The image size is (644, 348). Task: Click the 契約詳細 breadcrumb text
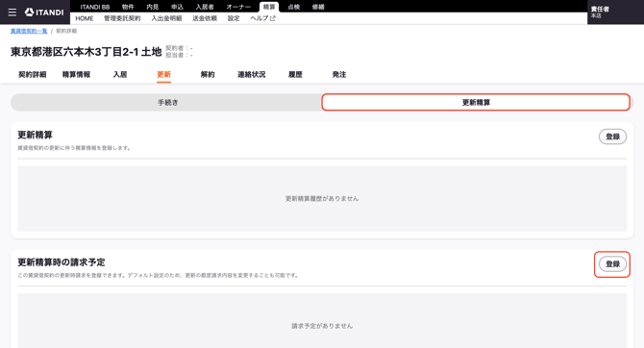tap(66, 31)
